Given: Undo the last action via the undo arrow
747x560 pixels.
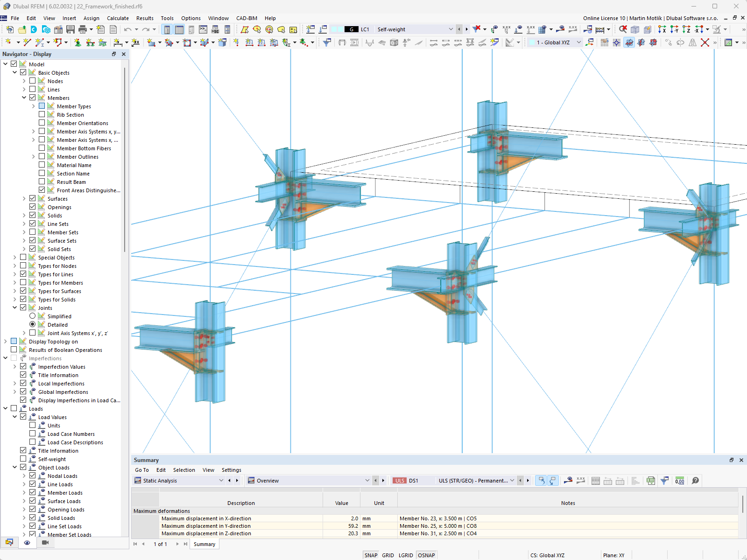Looking at the screenshot, I should [127, 29].
